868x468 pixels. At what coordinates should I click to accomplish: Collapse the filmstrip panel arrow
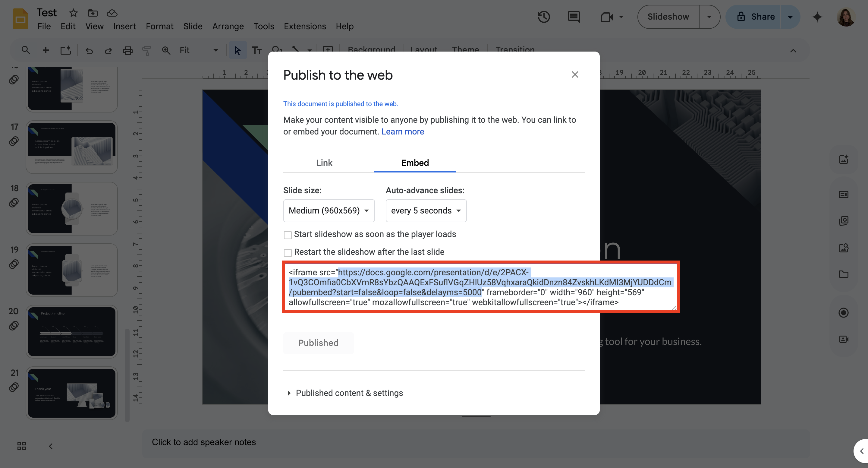pyautogui.click(x=51, y=446)
